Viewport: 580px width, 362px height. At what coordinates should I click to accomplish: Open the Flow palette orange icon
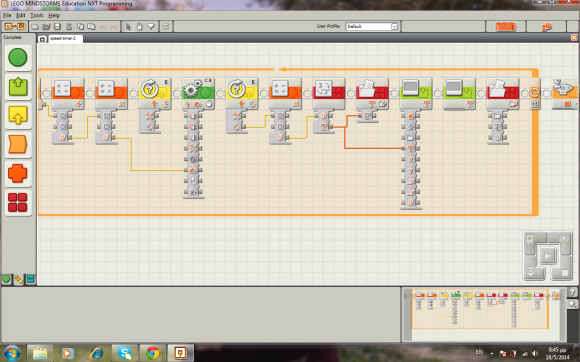pos(18,144)
